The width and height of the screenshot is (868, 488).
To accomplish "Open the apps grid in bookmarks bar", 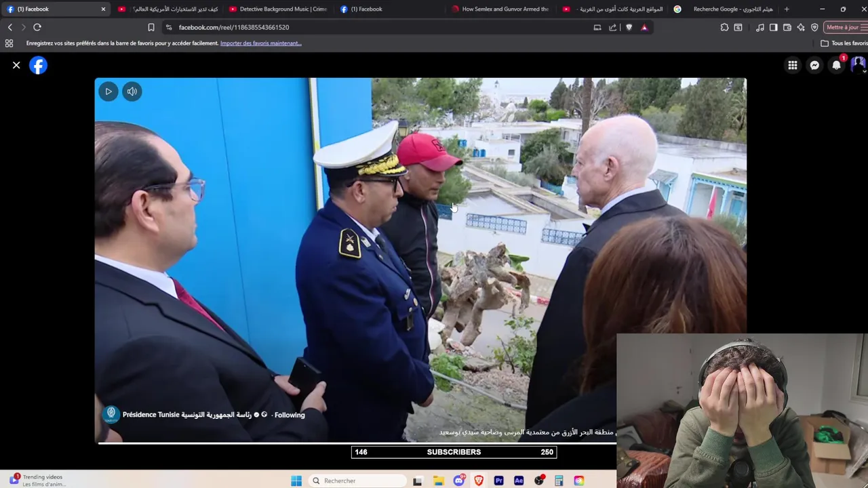I will click(9, 43).
